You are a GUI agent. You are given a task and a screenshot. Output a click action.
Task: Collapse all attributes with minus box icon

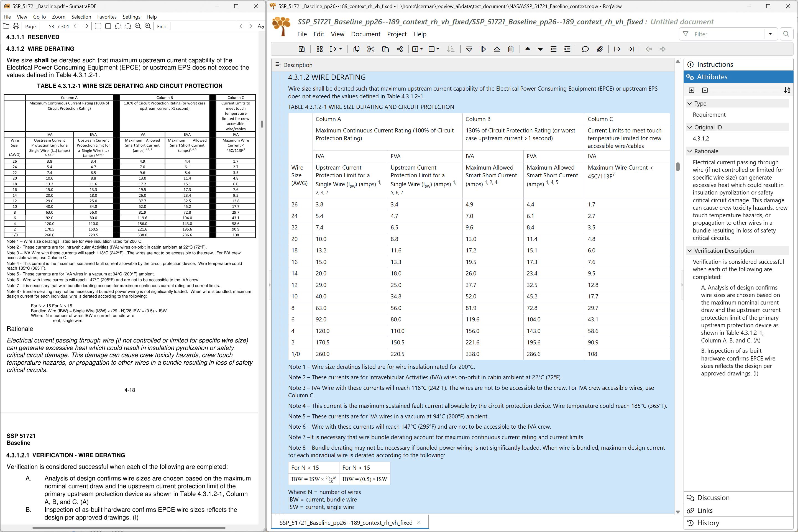tap(705, 90)
